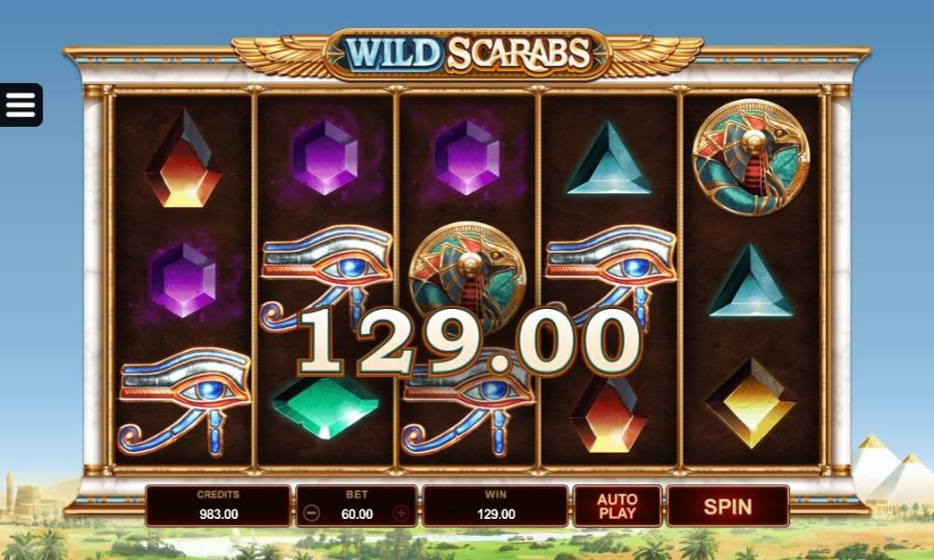
Task: Select the green emerald gem on second reel
Action: (325, 408)
